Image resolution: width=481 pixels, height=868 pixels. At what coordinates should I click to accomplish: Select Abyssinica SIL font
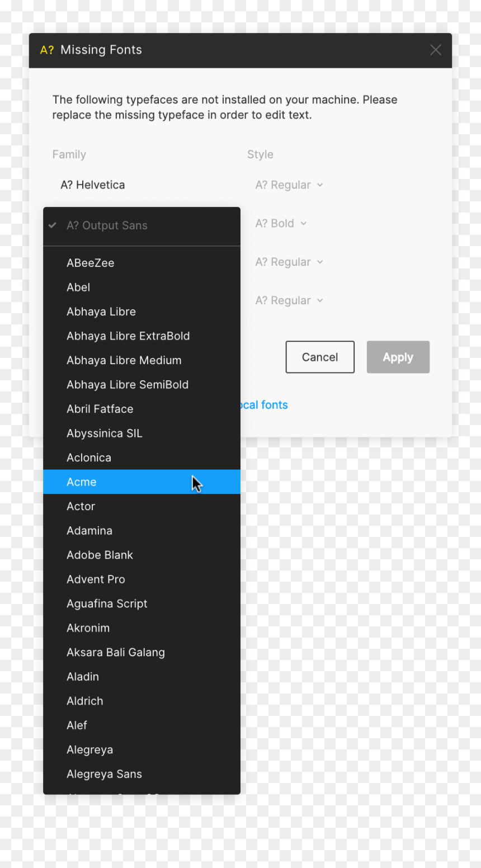click(142, 433)
